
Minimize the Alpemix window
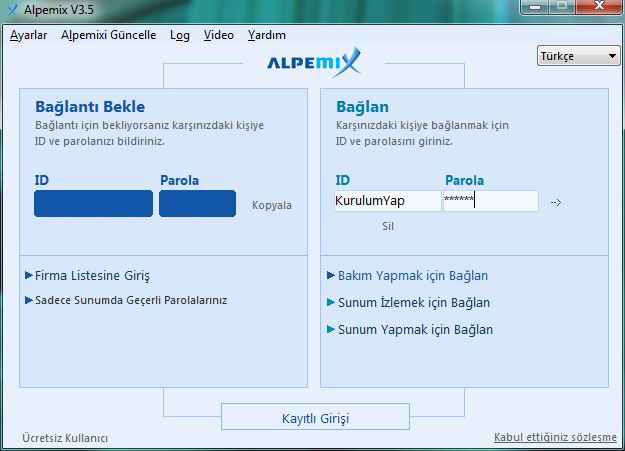[x=535, y=7]
